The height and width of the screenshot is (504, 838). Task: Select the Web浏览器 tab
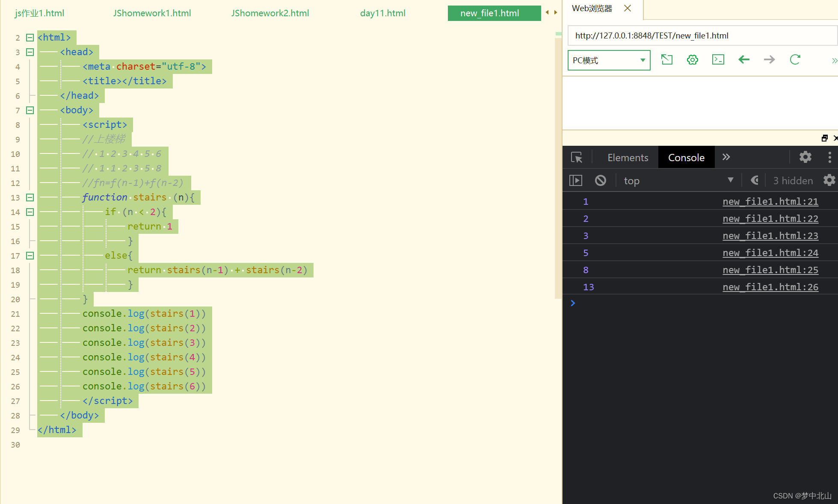click(592, 8)
